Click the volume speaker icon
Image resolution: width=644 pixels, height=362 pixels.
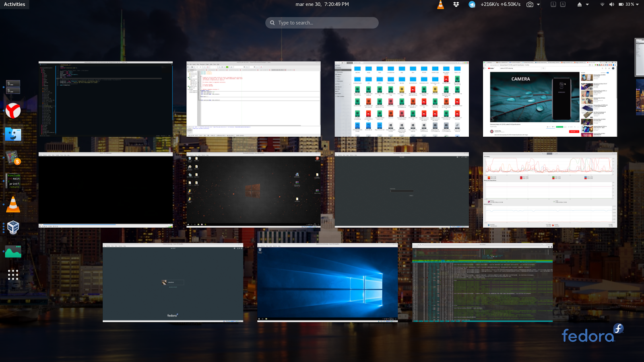612,4
